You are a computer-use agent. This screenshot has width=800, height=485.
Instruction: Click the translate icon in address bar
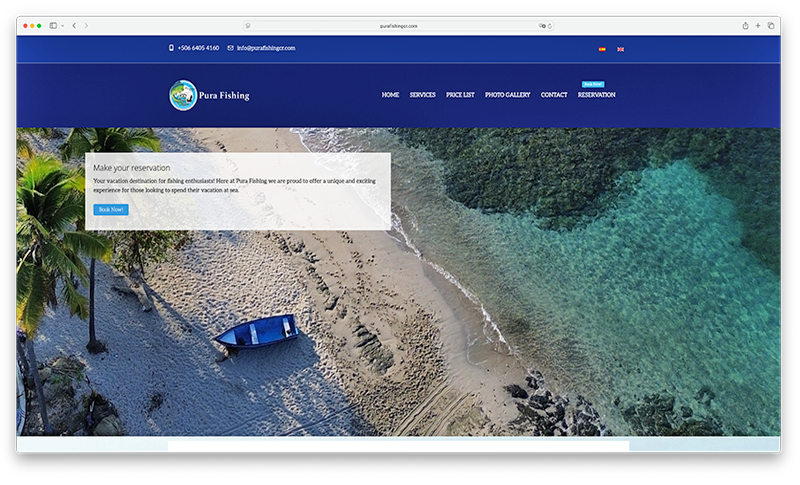(542, 25)
